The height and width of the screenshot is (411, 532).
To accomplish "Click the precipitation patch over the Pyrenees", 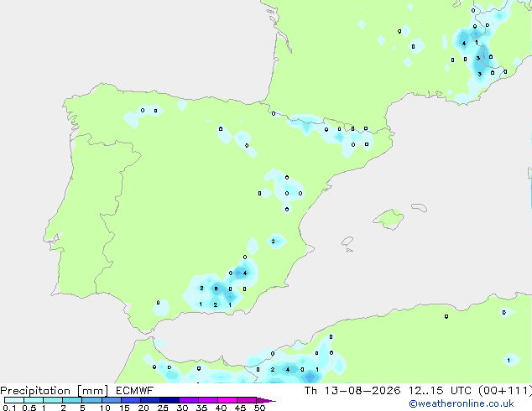I will click(336, 134).
